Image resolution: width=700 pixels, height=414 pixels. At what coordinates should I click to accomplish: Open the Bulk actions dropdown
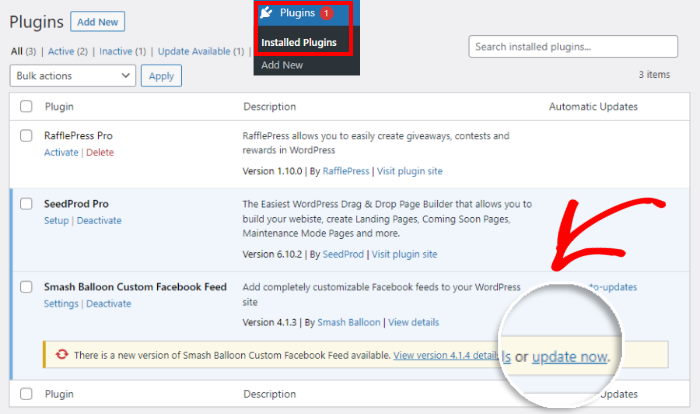coord(73,75)
